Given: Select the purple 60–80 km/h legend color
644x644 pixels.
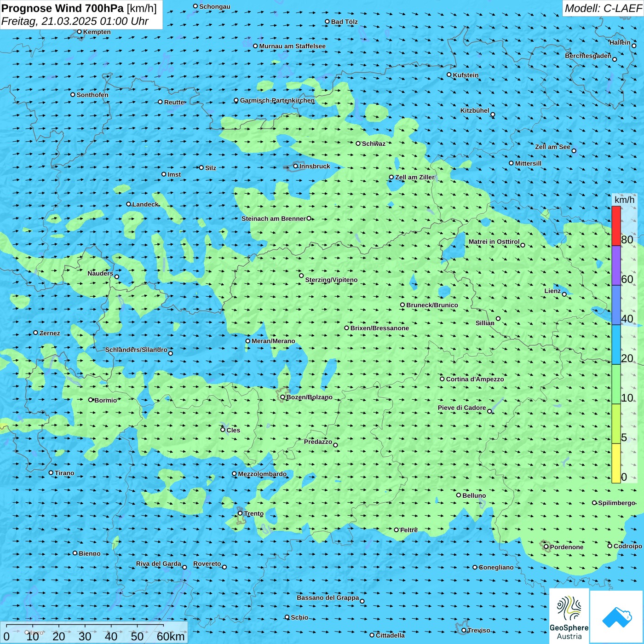Looking at the screenshot, I should pyautogui.click(x=616, y=265).
